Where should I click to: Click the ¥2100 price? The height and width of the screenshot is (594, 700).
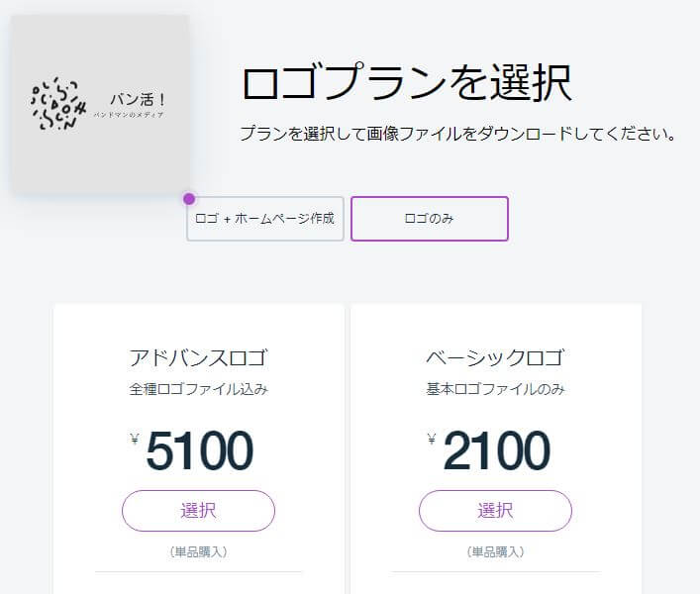tap(489, 449)
